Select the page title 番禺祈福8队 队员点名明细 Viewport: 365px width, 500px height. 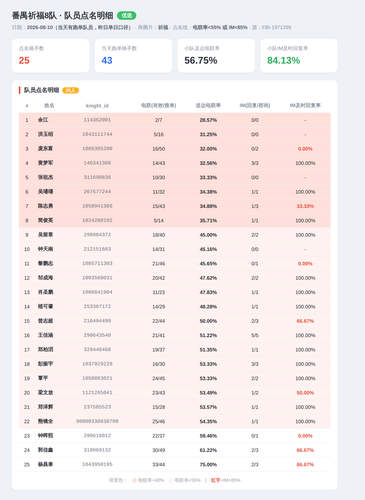pyautogui.click(x=63, y=16)
